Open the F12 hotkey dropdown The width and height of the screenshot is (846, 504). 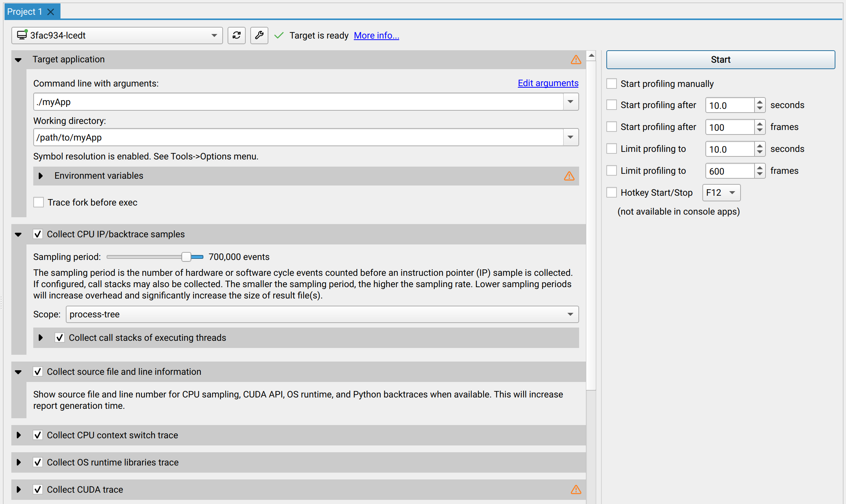click(721, 193)
